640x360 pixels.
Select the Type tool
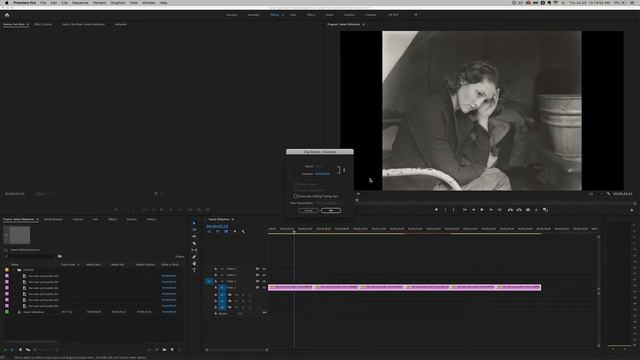[194, 270]
